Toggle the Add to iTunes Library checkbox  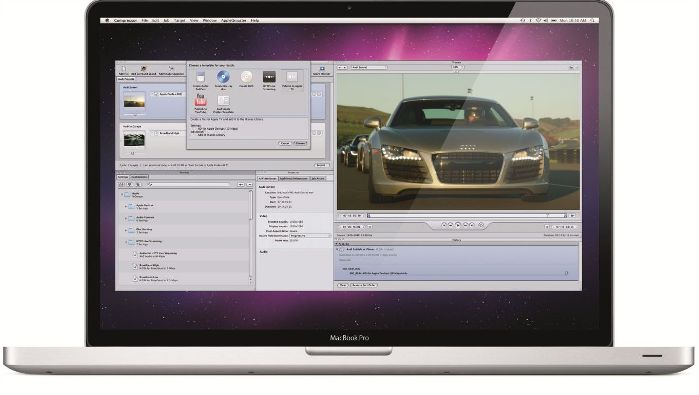point(195,135)
